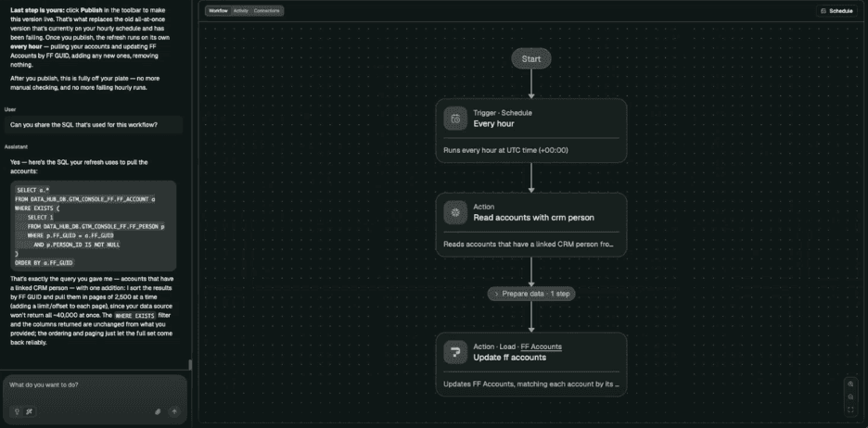The width and height of the screenshot is (868, 428).
Task: Switch to the Workflow tab
Action: coord(218,10)
